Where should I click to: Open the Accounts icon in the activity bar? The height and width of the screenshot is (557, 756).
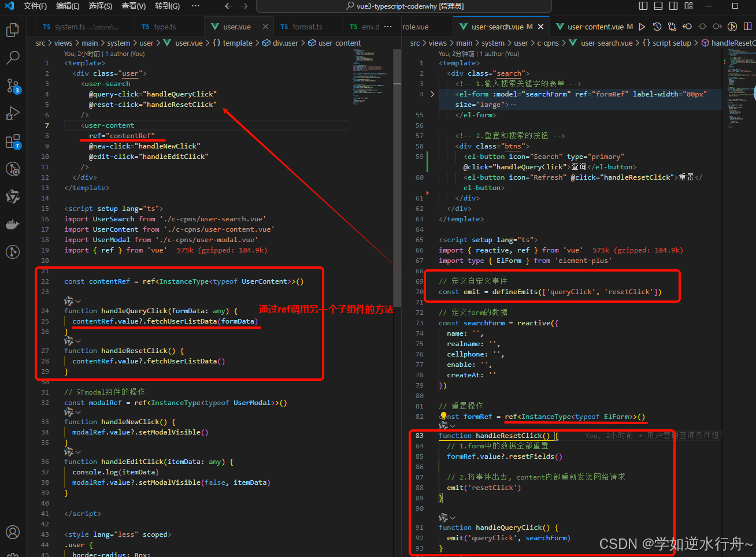tap(13, 532)
